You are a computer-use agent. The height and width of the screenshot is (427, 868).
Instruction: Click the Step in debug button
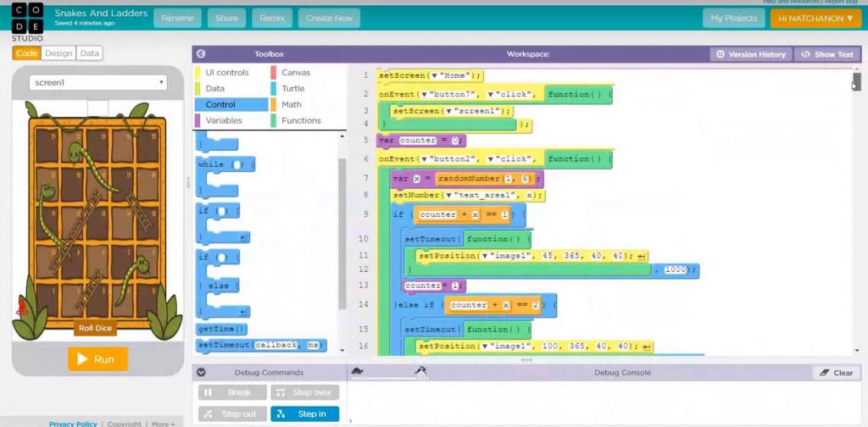(x=305, y=413)
